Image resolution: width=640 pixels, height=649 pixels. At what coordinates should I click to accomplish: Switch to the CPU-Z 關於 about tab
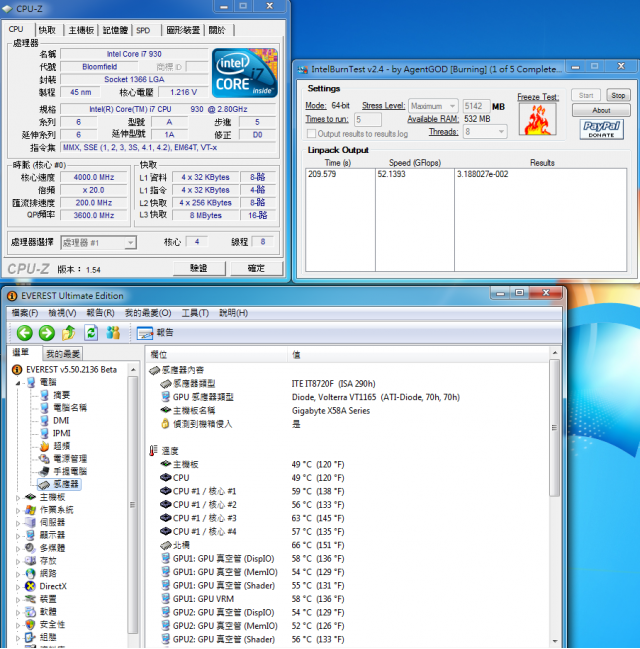pyautogui.click(x=217, y=30)
